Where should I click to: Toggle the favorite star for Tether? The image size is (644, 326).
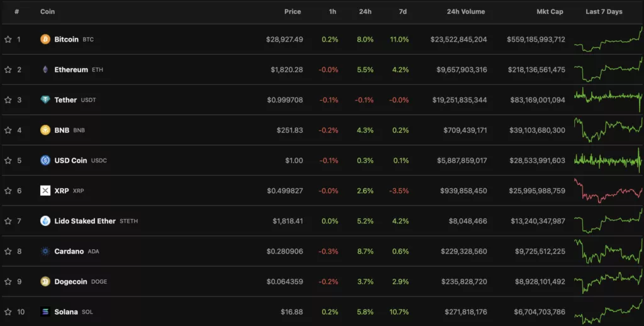[8, 100]
